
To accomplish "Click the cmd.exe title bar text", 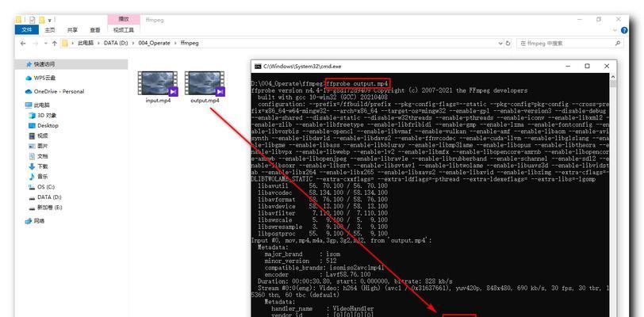I will [302, 66].
